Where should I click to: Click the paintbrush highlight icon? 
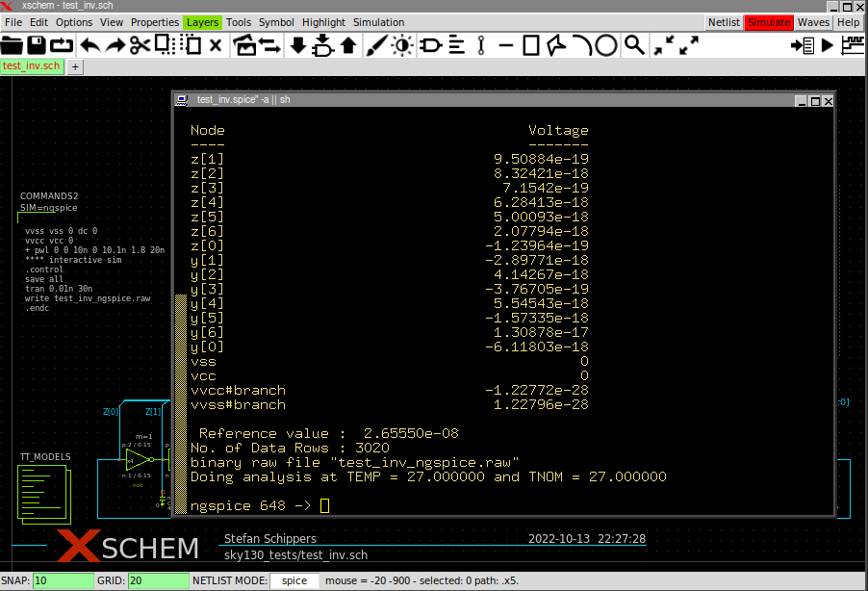pyautogui.click(x=376, y=45)
